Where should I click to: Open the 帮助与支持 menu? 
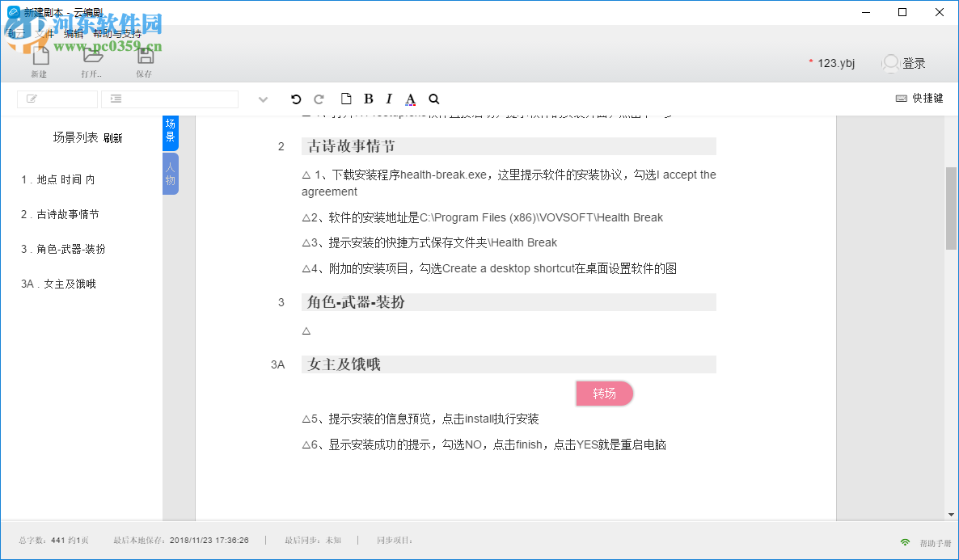pos(116,34)
